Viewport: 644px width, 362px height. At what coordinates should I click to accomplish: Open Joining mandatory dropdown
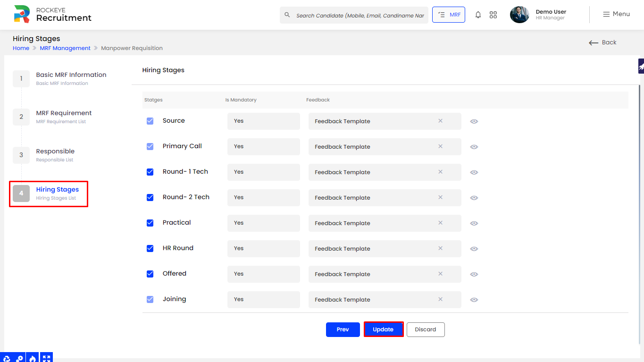264,300
